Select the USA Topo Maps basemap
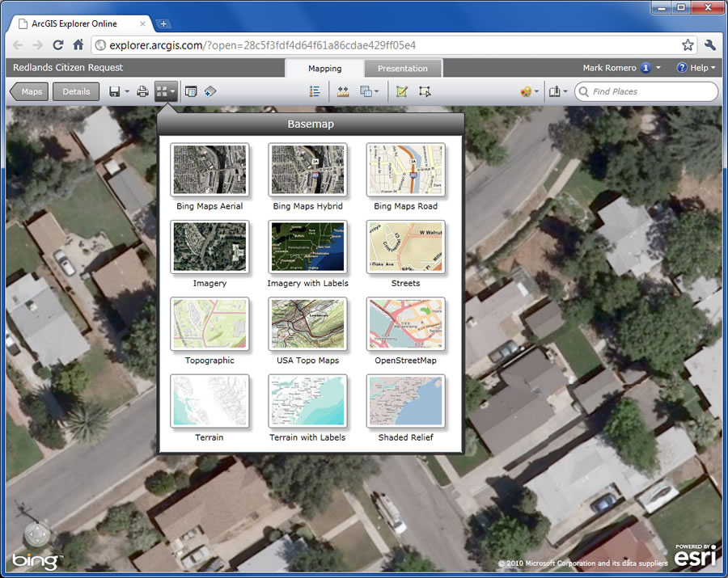The image size is (728, 578). [x=307, y=324]
